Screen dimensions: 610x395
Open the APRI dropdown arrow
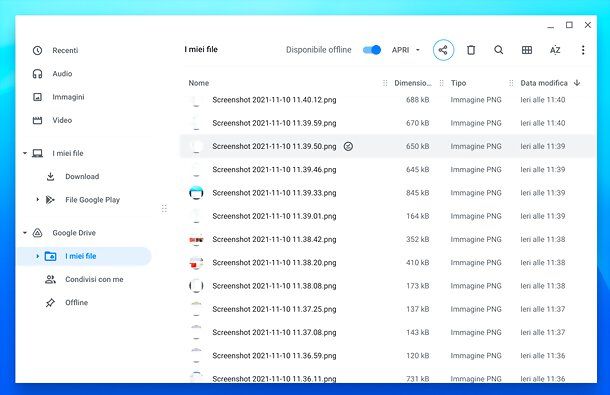[x=418, y=50]
